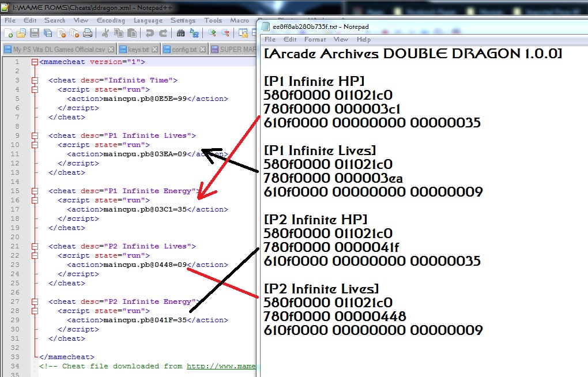Image resolution: width=588 pixels, height=377 pixels.
Task: Open the Notepad++ Edit menu
Action: point(30,20)
